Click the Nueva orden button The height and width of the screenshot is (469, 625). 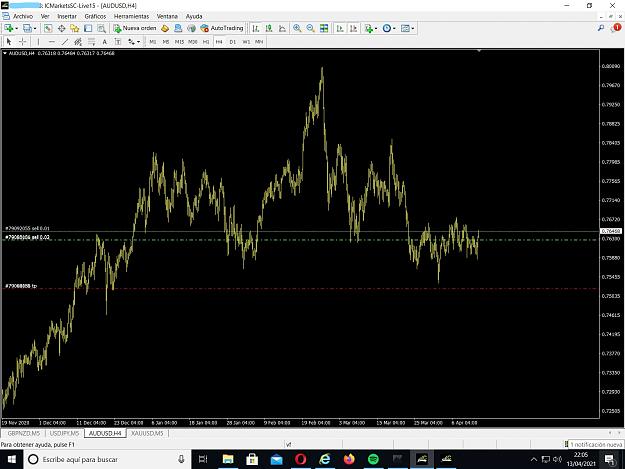point(135,28)
